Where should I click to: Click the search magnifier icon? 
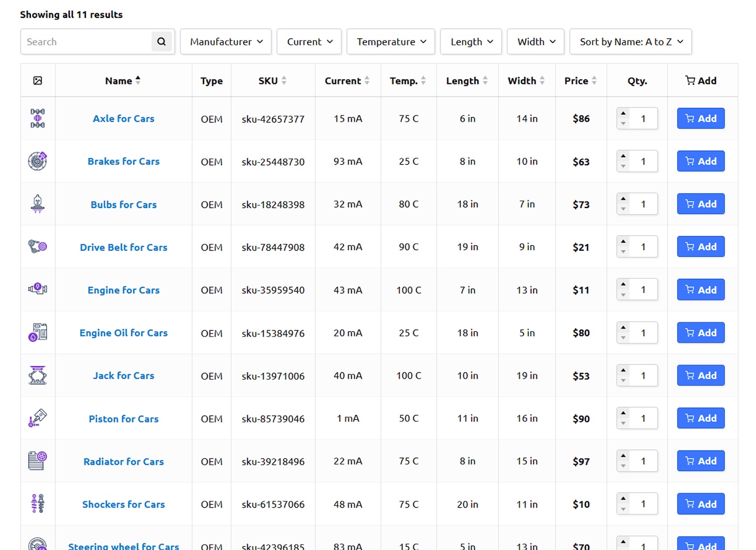coord(161,41)
